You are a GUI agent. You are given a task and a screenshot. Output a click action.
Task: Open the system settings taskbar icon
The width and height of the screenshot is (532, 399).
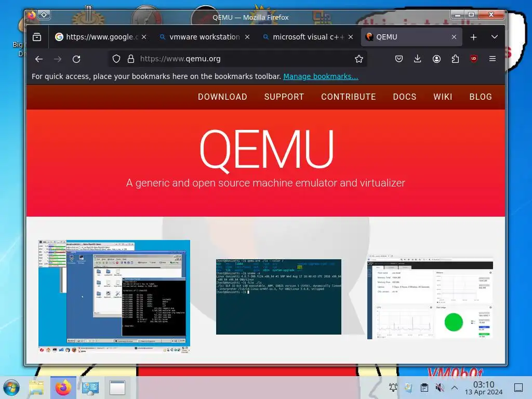(x=90, y=388)
